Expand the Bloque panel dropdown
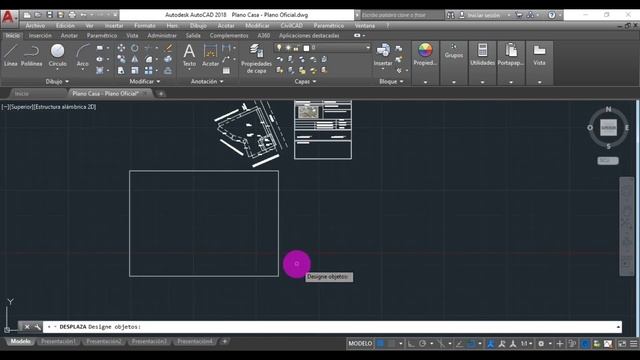The height and width of the screenshot is (360, 640). click(x=391, y=82)
